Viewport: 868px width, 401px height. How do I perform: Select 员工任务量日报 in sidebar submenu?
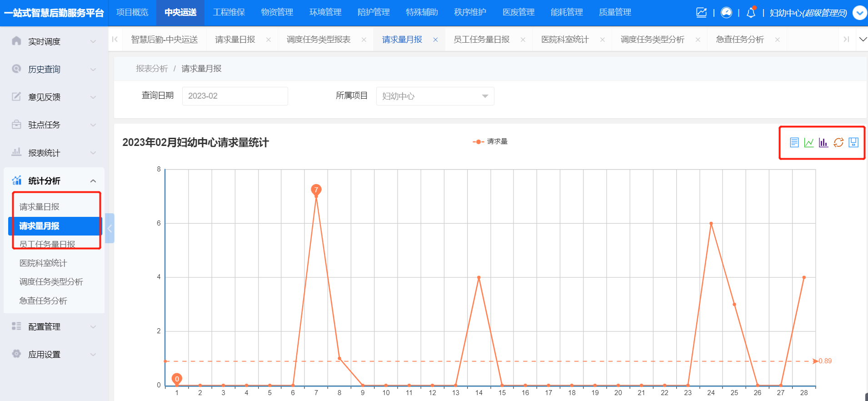pos(47,244)
